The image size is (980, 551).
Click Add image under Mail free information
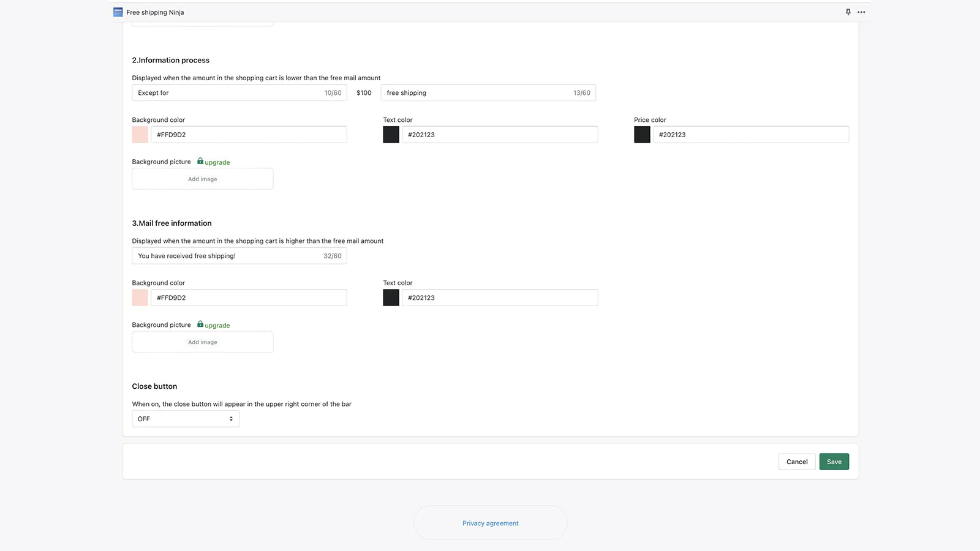click(203, 342)
